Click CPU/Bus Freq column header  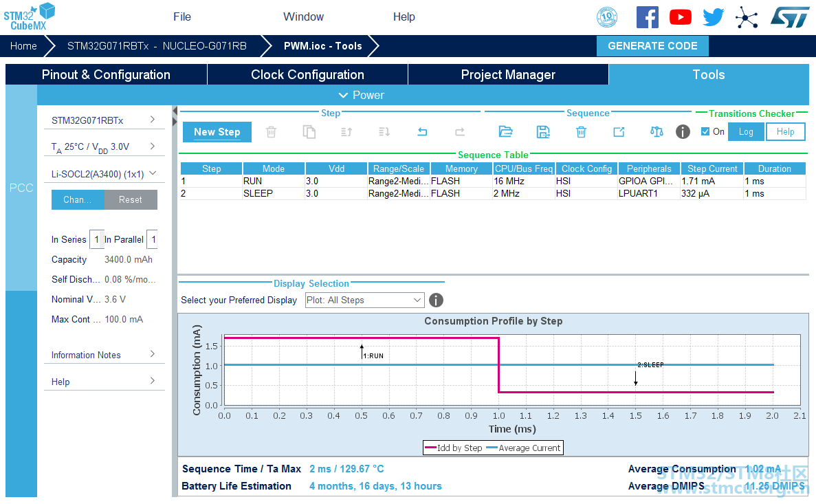(524, 168)
